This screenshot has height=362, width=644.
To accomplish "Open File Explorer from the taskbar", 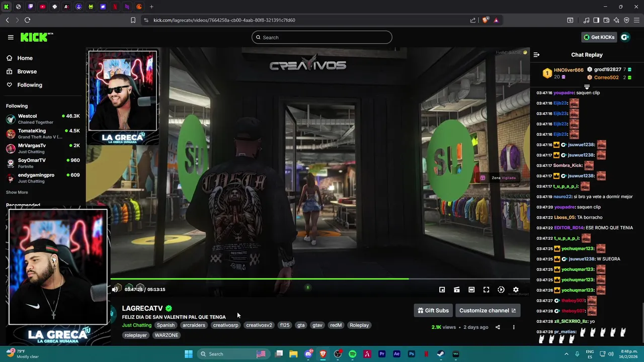I will 293,354.
